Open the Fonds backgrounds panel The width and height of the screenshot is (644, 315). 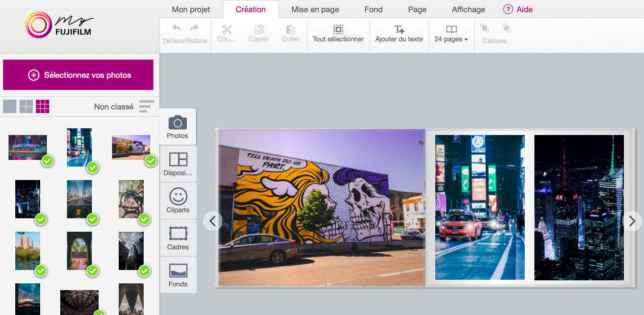pos(178,275)
